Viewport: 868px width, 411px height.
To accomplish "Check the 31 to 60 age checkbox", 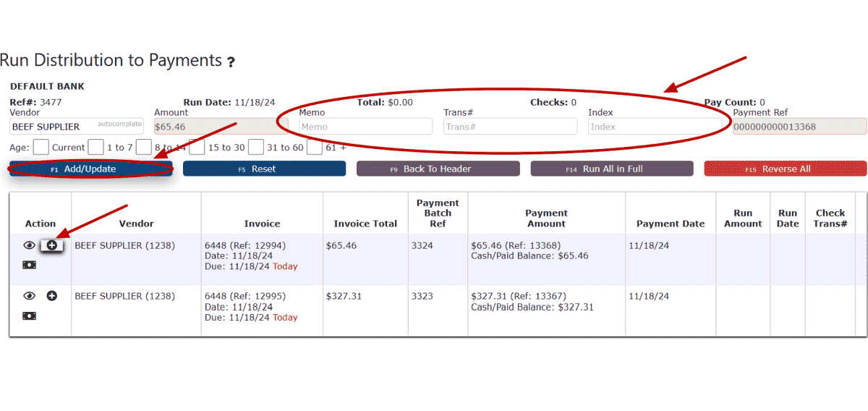I will (256, 147).
